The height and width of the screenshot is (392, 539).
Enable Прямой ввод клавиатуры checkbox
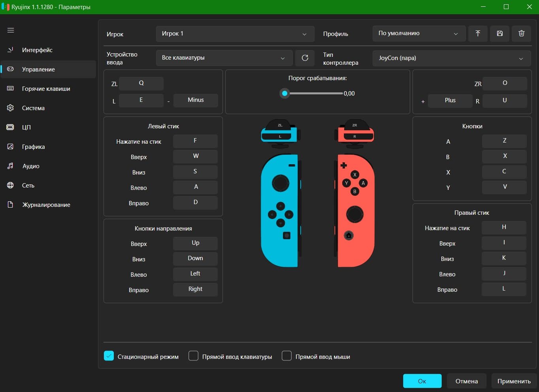[x=193, y=356]
